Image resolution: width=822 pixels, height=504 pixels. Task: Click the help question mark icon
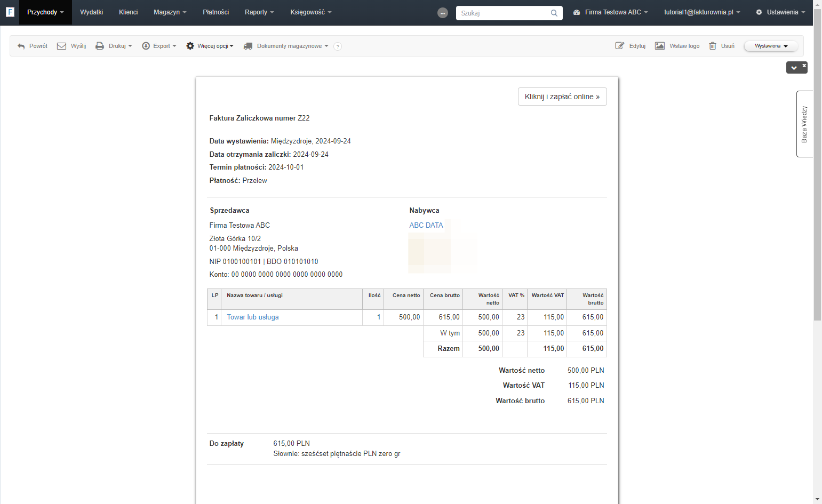tap(338, 46)
